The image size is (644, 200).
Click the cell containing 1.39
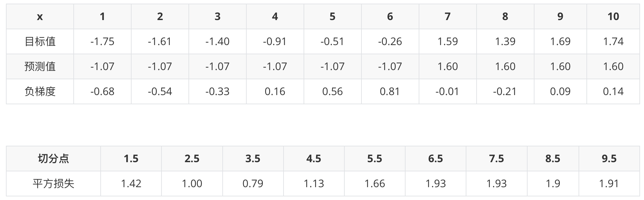(505, 41)
